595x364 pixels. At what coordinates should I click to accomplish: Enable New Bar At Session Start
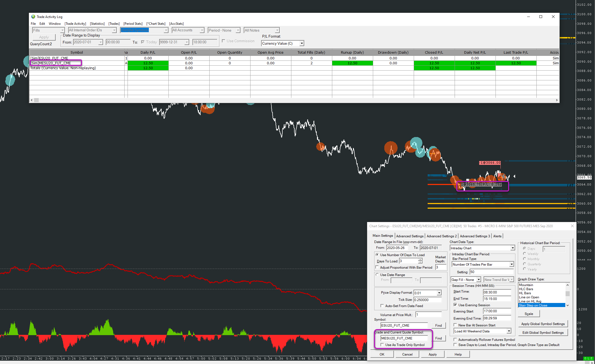(x=455, y=325)
